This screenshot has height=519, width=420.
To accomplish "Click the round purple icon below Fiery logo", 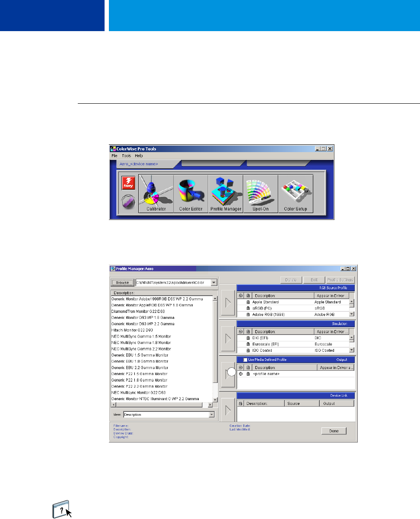I will point(129,202).
